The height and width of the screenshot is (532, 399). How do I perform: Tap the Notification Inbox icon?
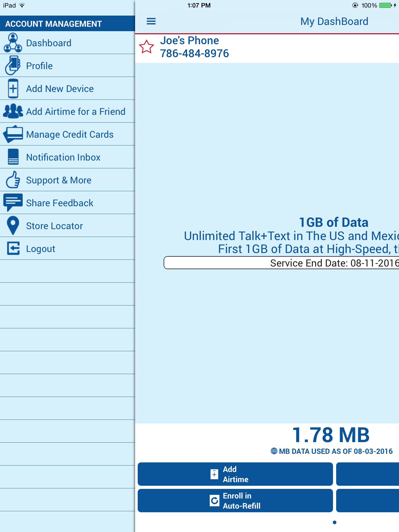tap(13, 157)
